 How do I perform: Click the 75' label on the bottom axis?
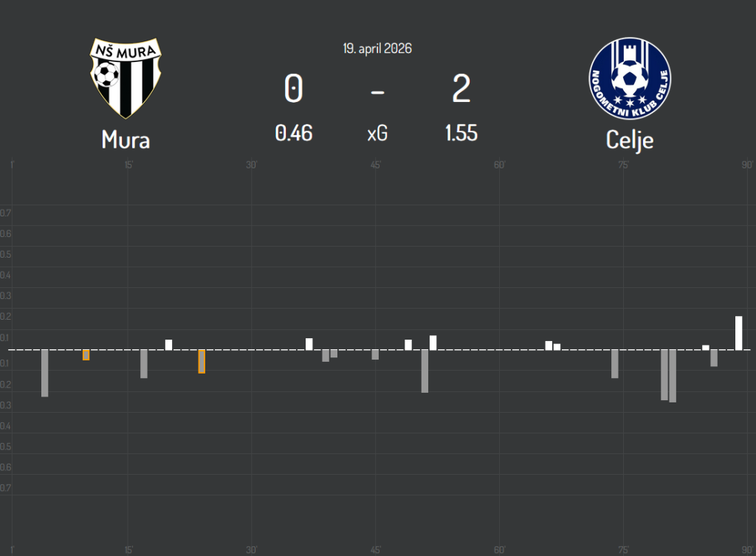coord(623,549)
